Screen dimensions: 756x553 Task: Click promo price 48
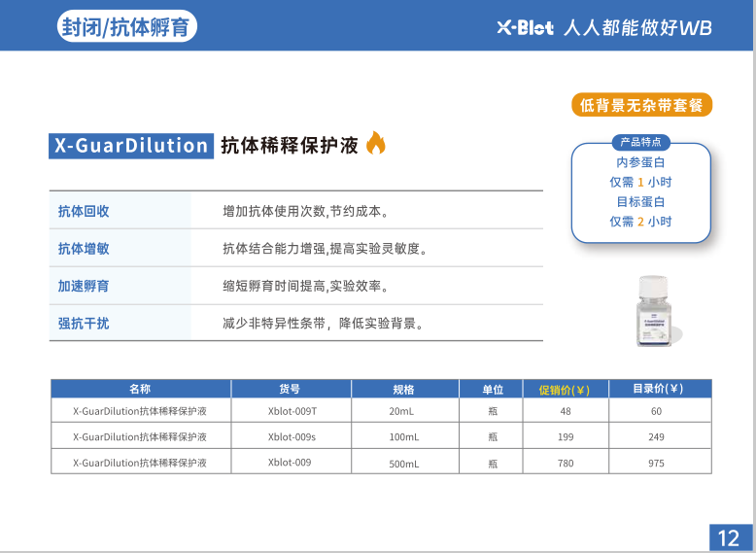566,411
